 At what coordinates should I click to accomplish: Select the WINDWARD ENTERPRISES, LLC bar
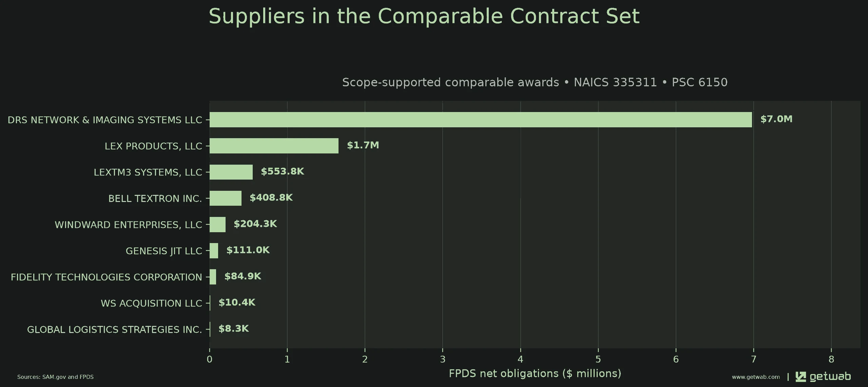[217, 224]
